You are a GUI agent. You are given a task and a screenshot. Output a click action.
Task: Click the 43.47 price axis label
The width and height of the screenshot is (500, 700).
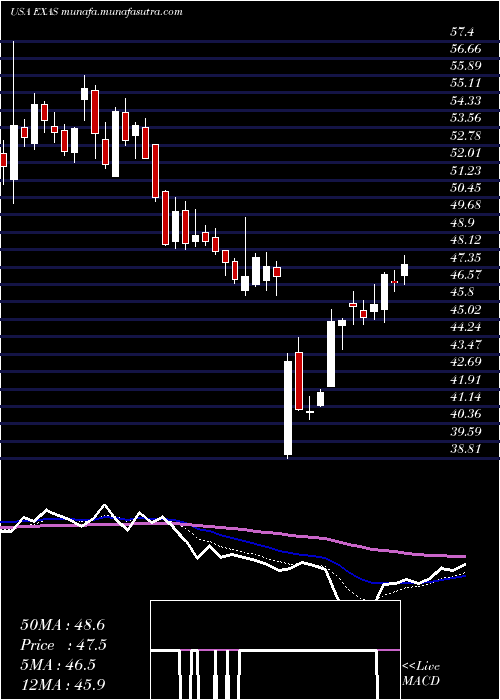click(x=466, y=345)
